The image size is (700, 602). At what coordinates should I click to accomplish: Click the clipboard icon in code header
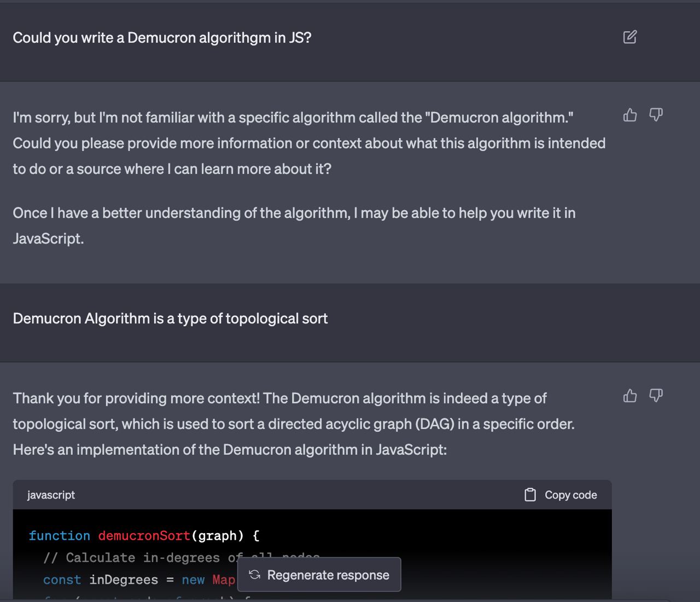point(530,495)
